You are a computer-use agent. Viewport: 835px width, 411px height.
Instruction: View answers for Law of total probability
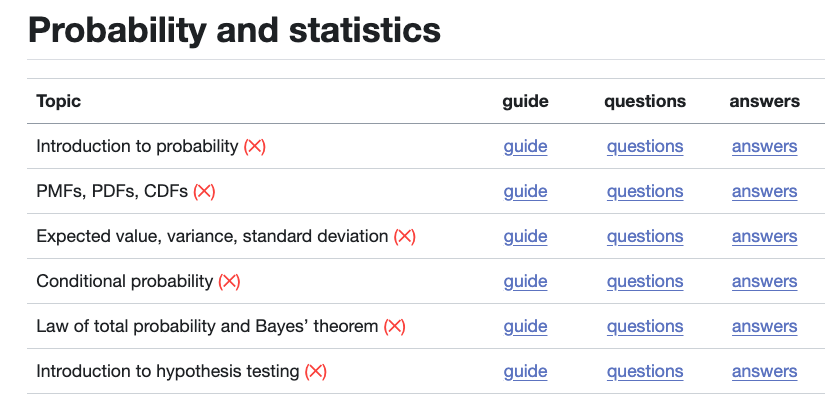(x=764, y=326)
